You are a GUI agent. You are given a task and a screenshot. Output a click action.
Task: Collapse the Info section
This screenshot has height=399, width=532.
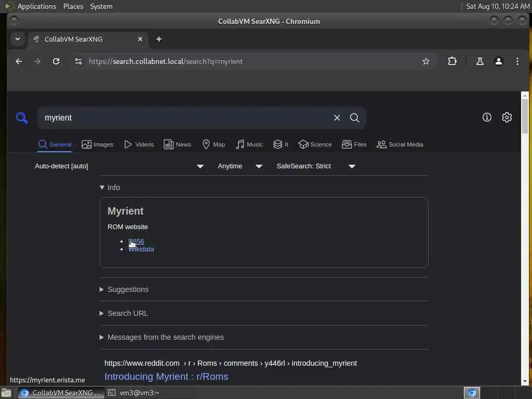coord(110,188)
